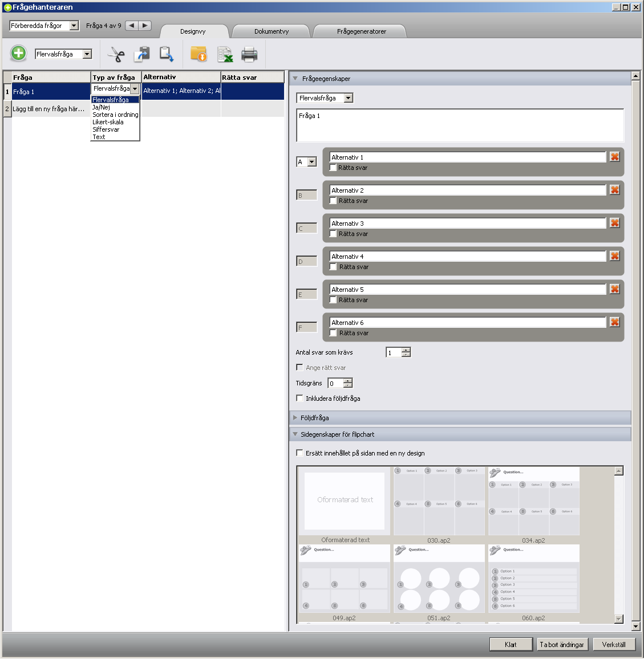Screen dimensions: 644x659
Task: Click Ta bort ändringar button
Action: pyautogui.click(x=562, y=644)
